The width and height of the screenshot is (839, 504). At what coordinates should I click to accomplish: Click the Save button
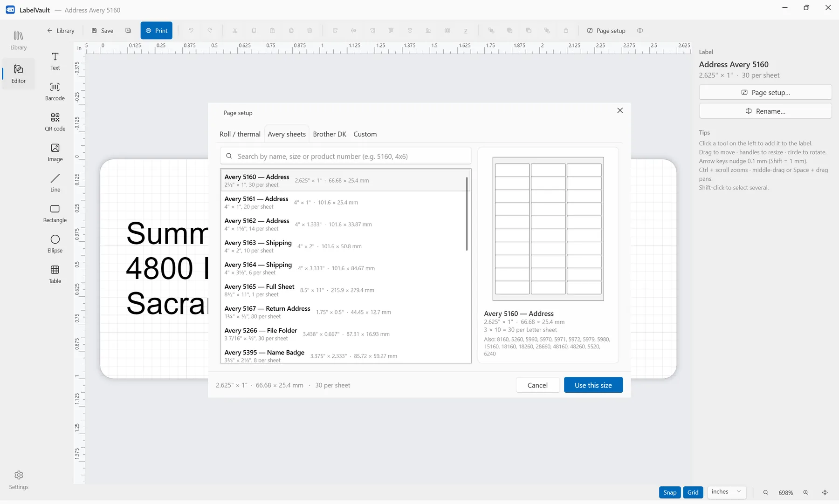click(103, 31)
